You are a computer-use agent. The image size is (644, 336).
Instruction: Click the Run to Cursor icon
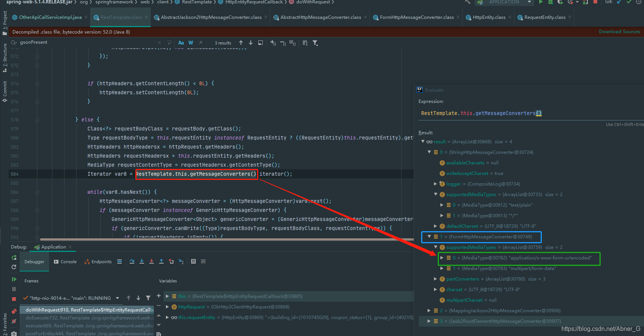click(x=181, y=261)
